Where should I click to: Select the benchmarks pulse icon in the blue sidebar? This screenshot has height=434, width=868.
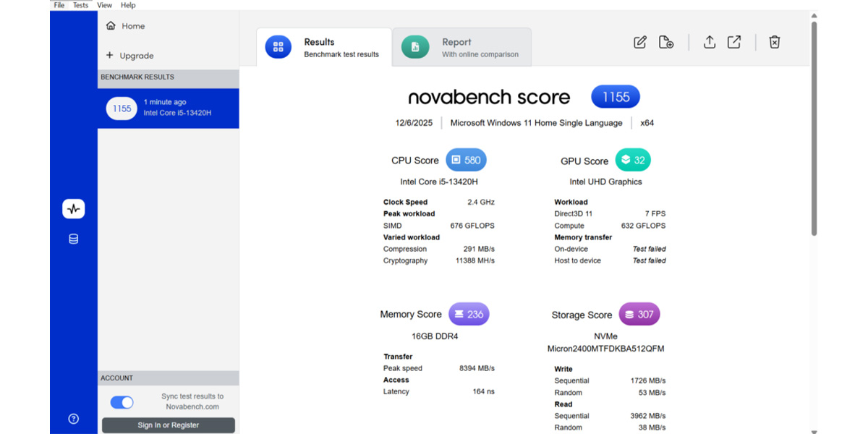click(x=74, y=209)
